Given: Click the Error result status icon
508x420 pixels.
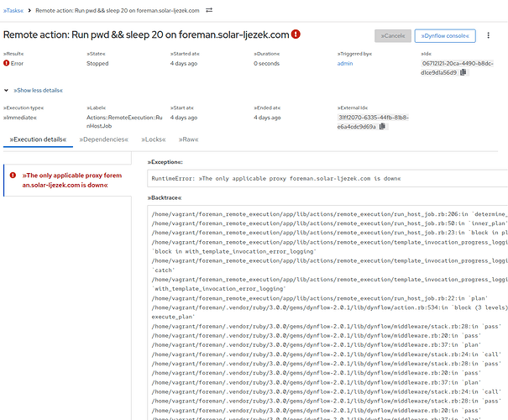Looking at the screenshot, I should 6,63.
